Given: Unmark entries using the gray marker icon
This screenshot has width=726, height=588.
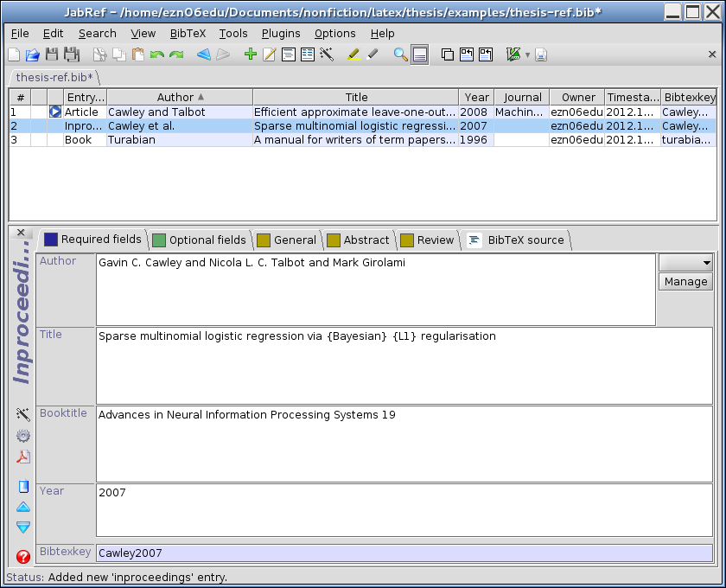Looking at the screenshot, I should 373,54.
